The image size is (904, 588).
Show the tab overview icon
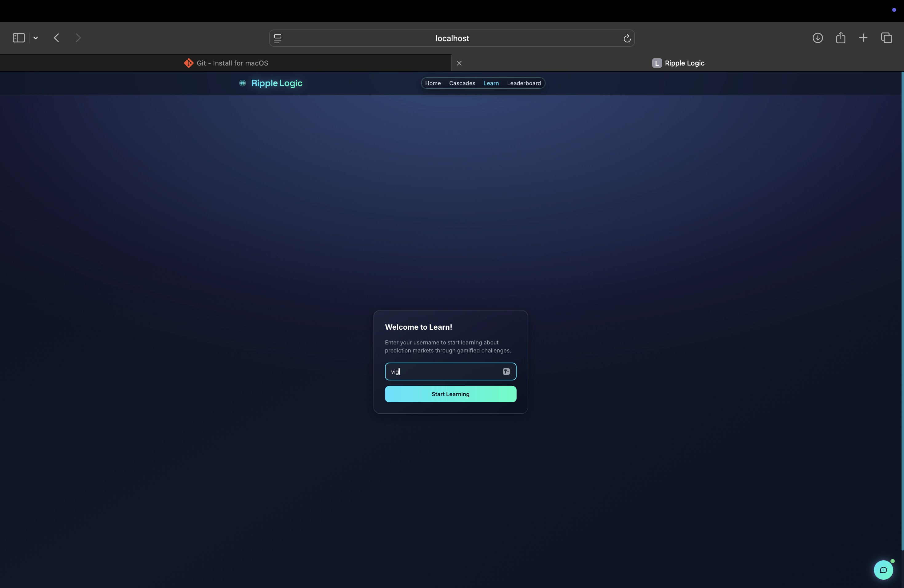(x=886, y=38)
